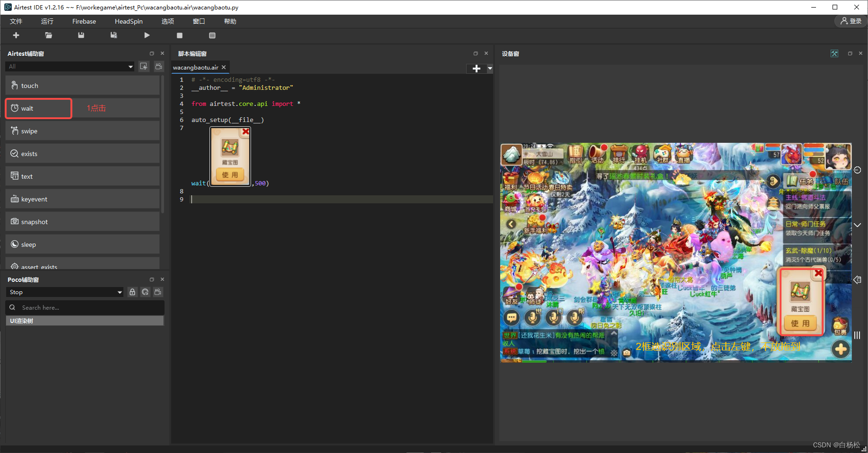Open the HeadSpin menu
This screenshot has width=868, height=453.
point(129,21)
